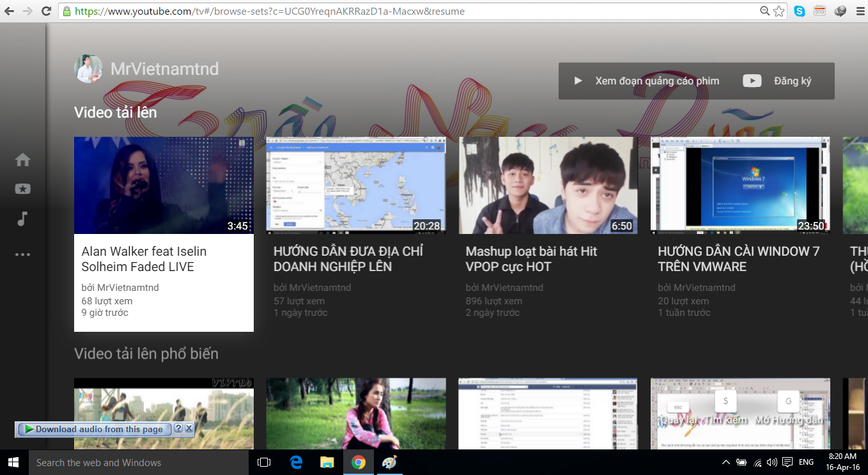The image size is (868, 475).
Task: Open the three-dots more menu in the sidebar
Action: (23, 254)
